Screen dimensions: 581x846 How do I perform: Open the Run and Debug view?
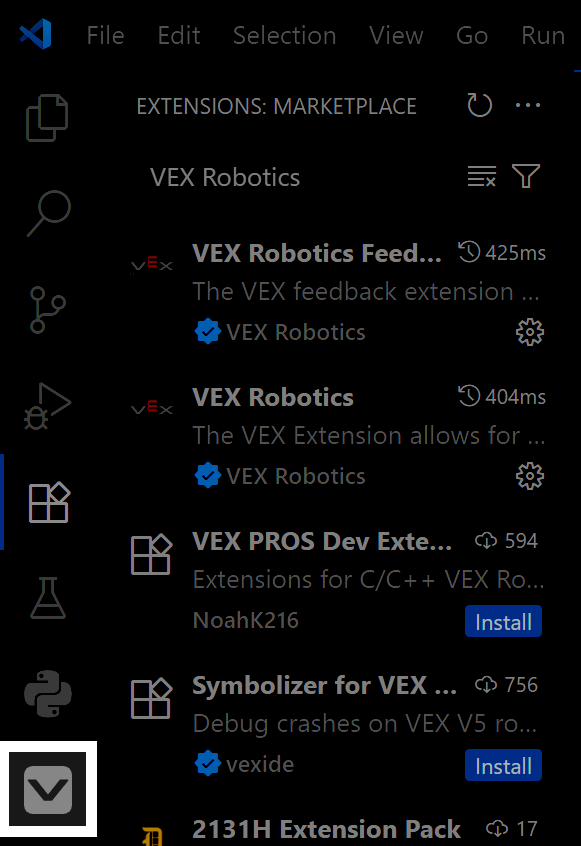click(x=46, y=405)
